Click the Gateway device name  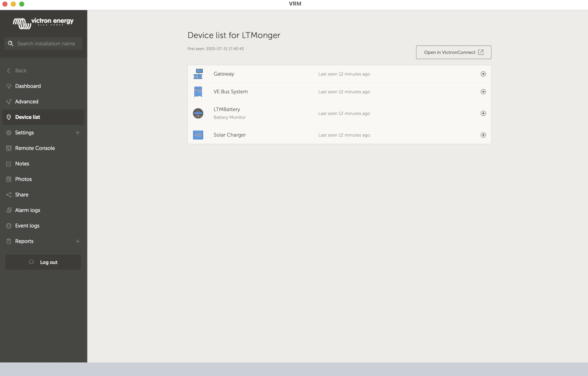pyautogui.click(x=224, y=74)
